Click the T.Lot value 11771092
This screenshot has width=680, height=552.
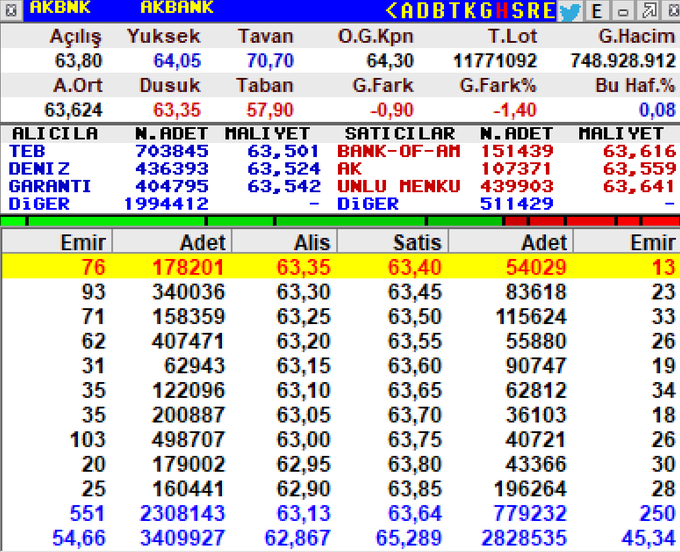click(x=495, y=61)
